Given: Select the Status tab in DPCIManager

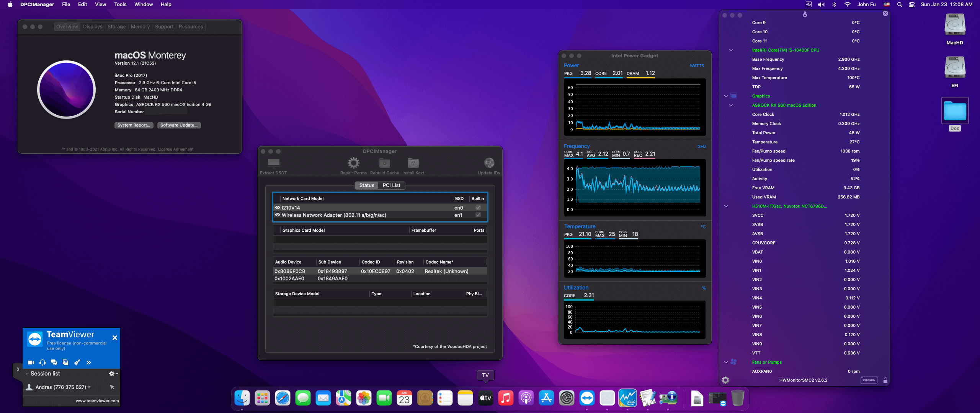Looking at the screenshot, I should [367, 185].
